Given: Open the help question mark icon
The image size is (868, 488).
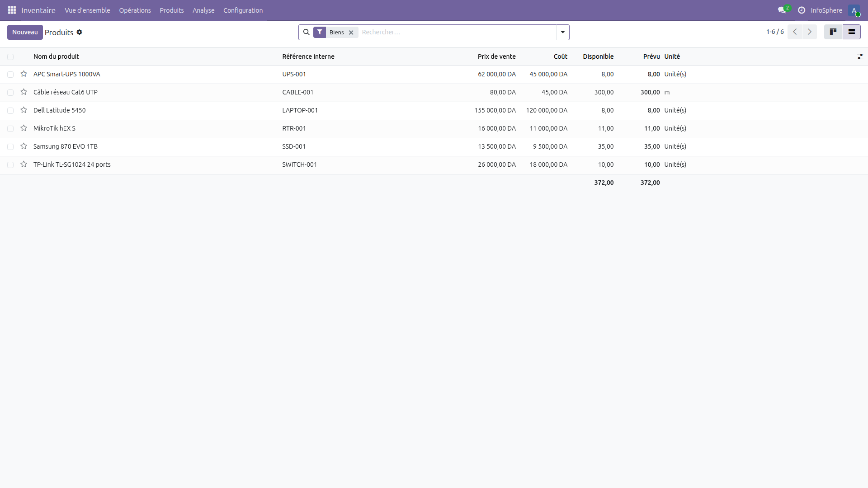Looking at the screenshot, I should [x=801, y=10].
